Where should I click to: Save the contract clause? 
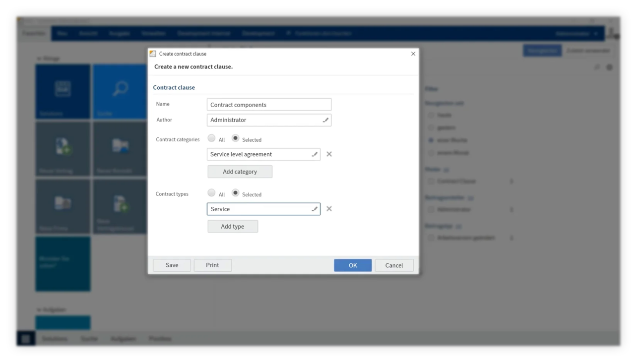click(172, 265)
